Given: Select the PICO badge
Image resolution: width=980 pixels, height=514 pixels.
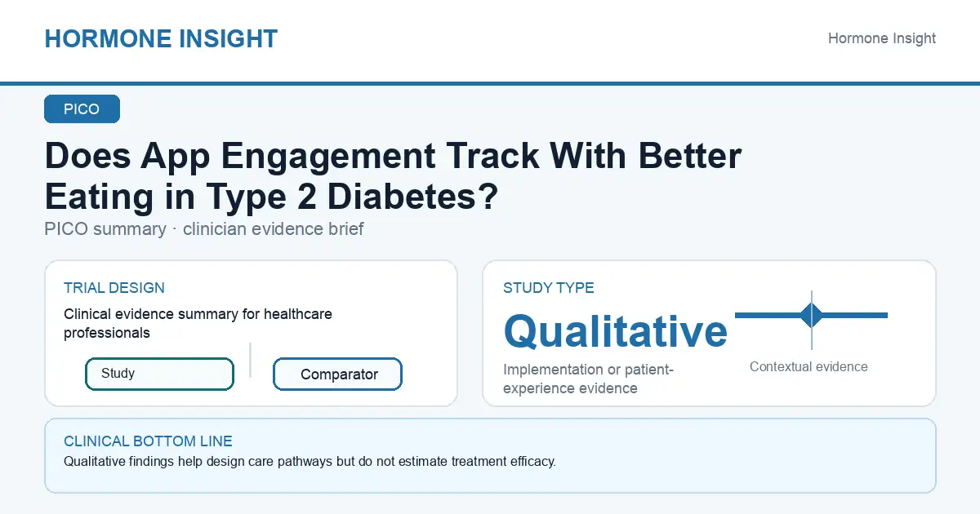Looking at the screenshot, I should 82,109.
